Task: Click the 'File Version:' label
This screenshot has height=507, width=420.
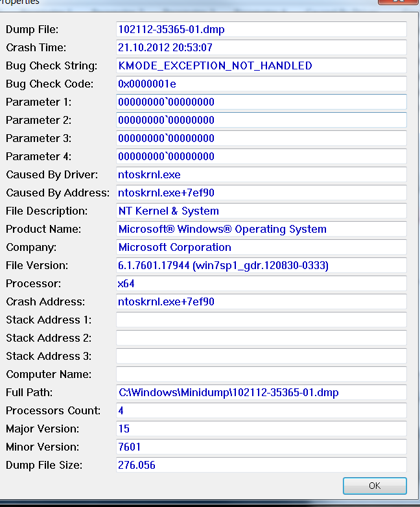Action: (x=37, y=265)
